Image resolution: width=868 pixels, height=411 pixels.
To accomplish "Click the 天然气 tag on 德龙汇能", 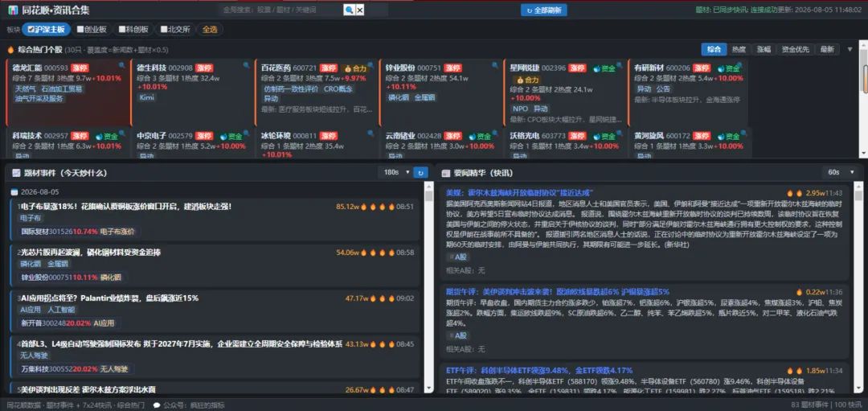I will click(x=26, y=88).
